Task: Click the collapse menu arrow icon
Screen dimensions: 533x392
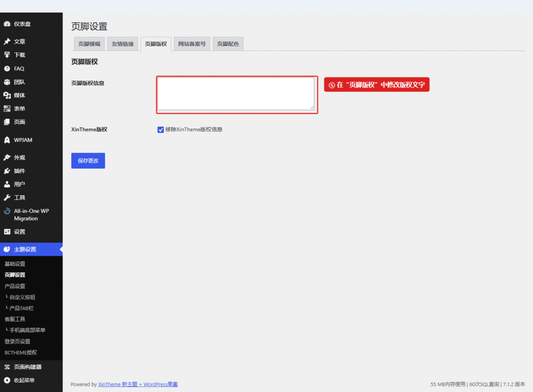Action: tap(7, 380)
